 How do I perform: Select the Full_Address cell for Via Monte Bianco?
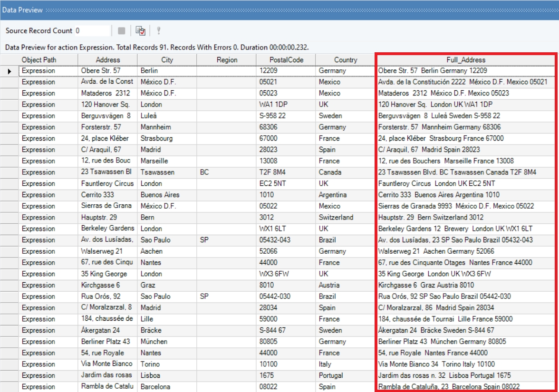[466, 364]
